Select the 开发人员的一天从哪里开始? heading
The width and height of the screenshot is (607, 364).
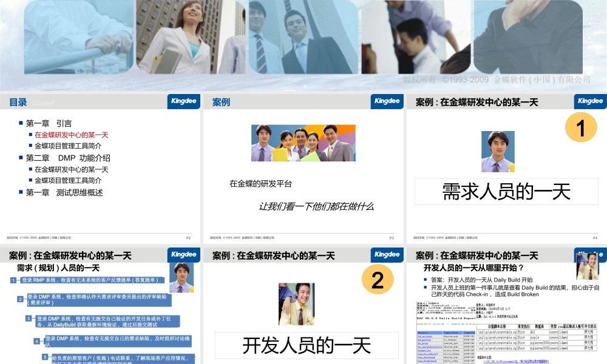click(x=473, y=268)
